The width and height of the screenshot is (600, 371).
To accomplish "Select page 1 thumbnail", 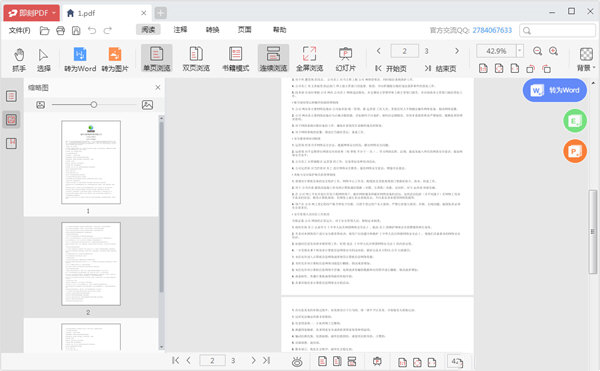I will 91,162.
